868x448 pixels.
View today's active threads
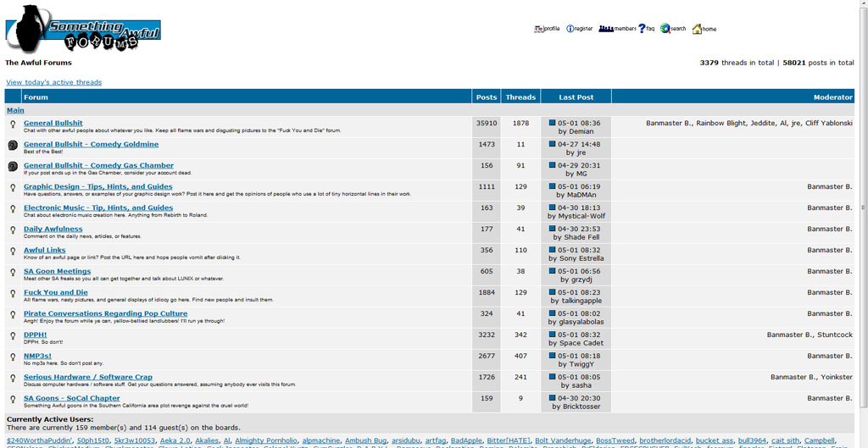point(53,82)
